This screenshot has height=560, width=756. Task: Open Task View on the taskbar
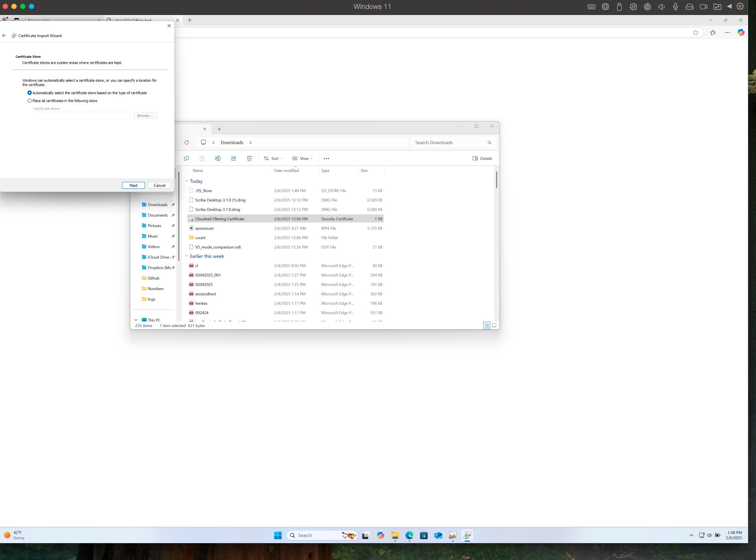pos(366,535)
